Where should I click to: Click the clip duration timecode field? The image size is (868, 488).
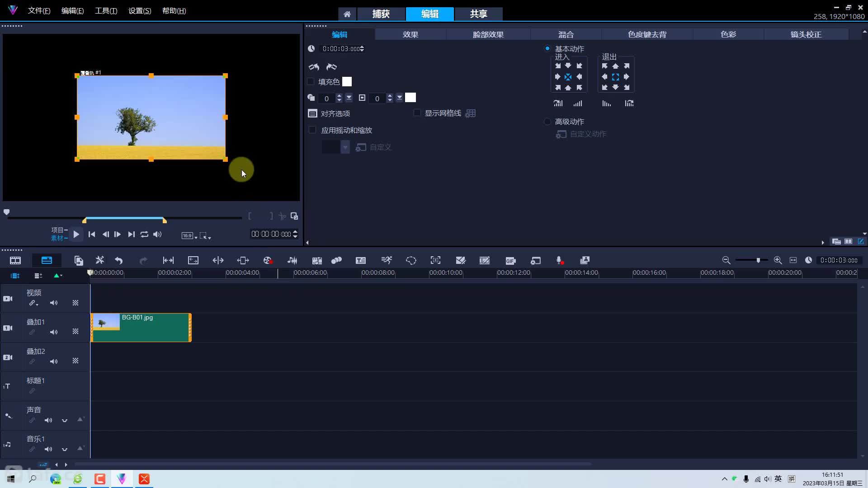342,49
